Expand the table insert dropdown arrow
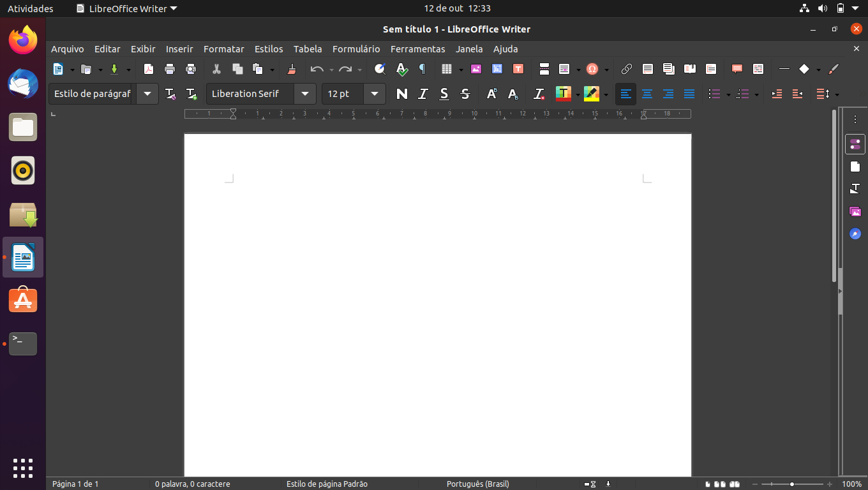This screenshot has width=868, height=490. click(x=461, y=70)
